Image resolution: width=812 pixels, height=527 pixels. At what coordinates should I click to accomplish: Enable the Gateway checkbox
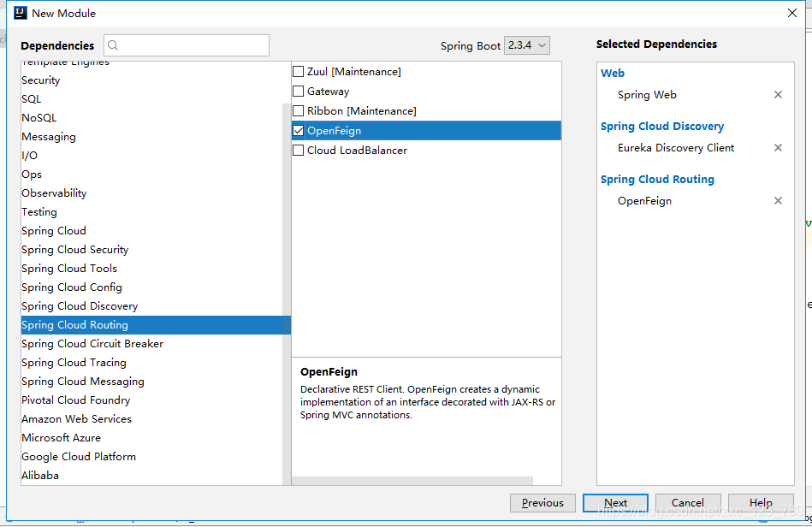[299, 91]
